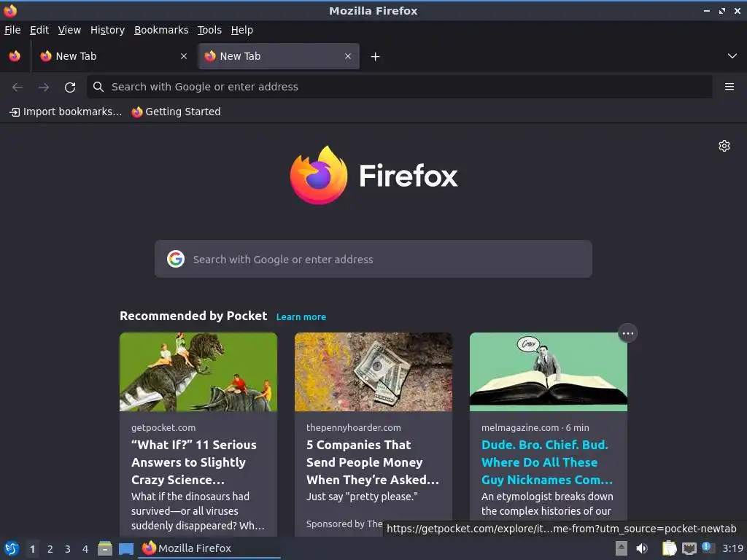The width and height of the screenshot is (747, 560).
Task: Click Import bookmarks toolbar item
Action: 66,112
